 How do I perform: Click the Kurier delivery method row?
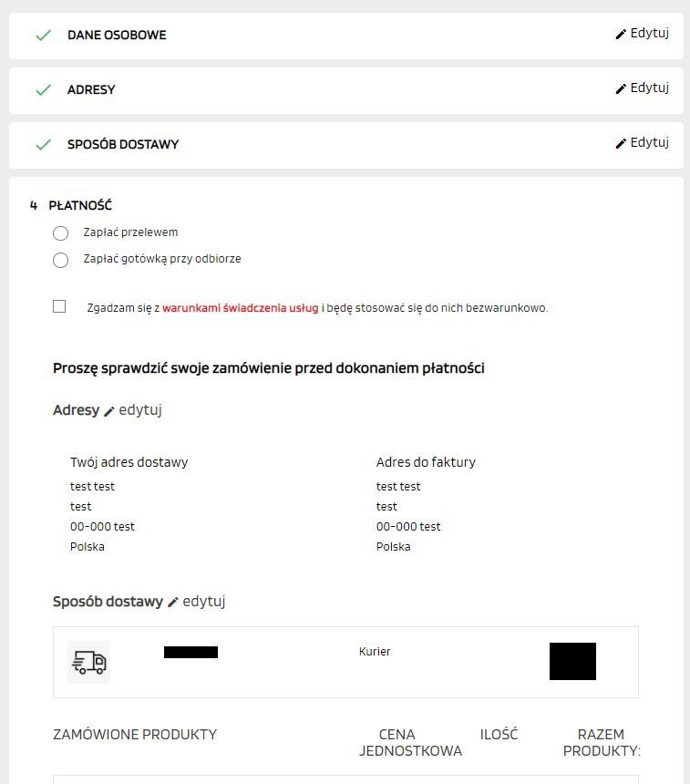(375, 653)
